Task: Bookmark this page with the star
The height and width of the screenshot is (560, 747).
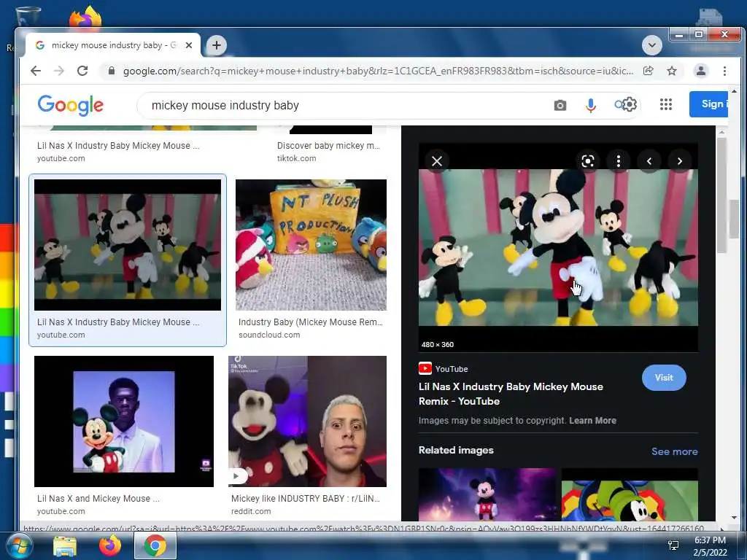Action: 672,71
